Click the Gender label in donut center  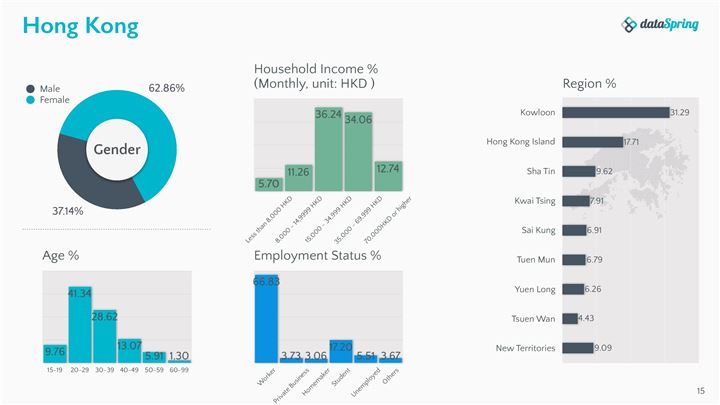pos(117,150)
